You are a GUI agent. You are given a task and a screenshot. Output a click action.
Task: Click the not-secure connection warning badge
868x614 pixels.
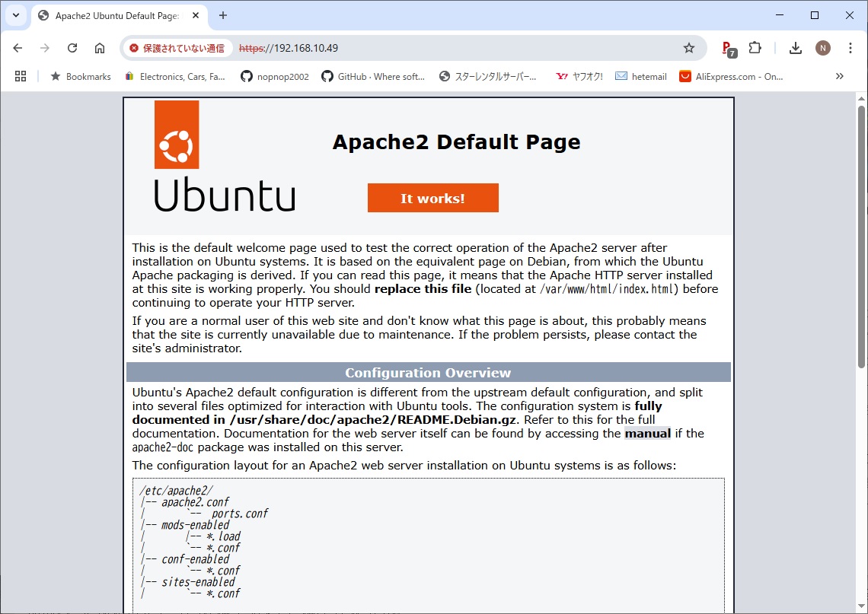coord(177,48)
